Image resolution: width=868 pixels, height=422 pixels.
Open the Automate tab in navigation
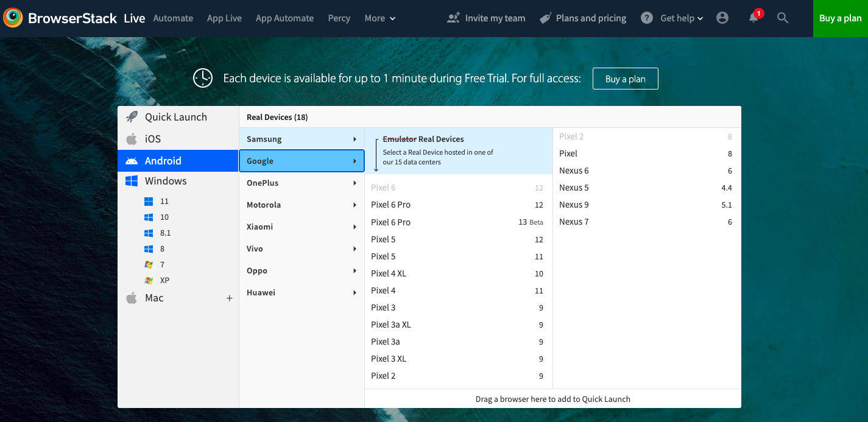click(173, 18)
